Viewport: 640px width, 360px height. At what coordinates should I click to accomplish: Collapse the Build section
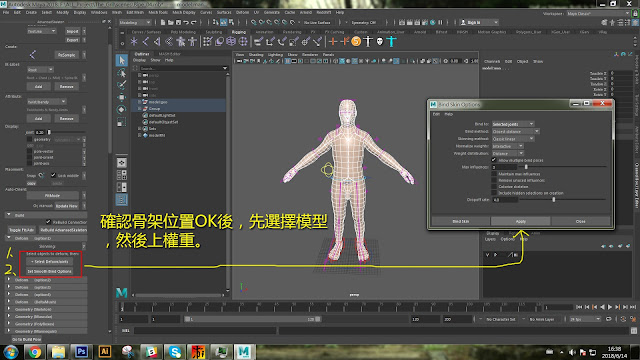[9, 215]
